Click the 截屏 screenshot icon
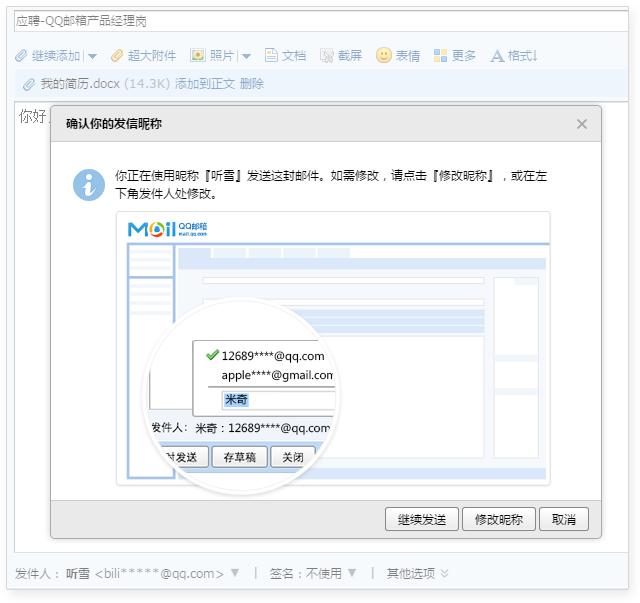Viewport: 640px width, 603px height. coord(327,55)
